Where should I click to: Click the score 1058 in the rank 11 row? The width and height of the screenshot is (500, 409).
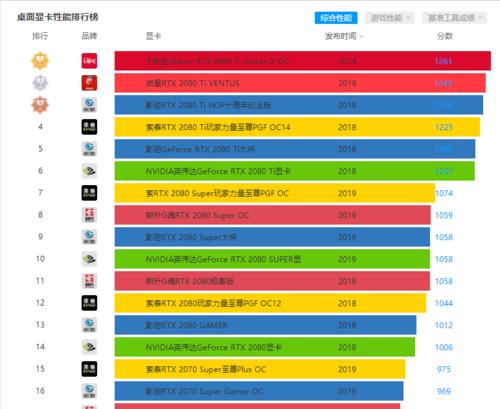[444, 281]
